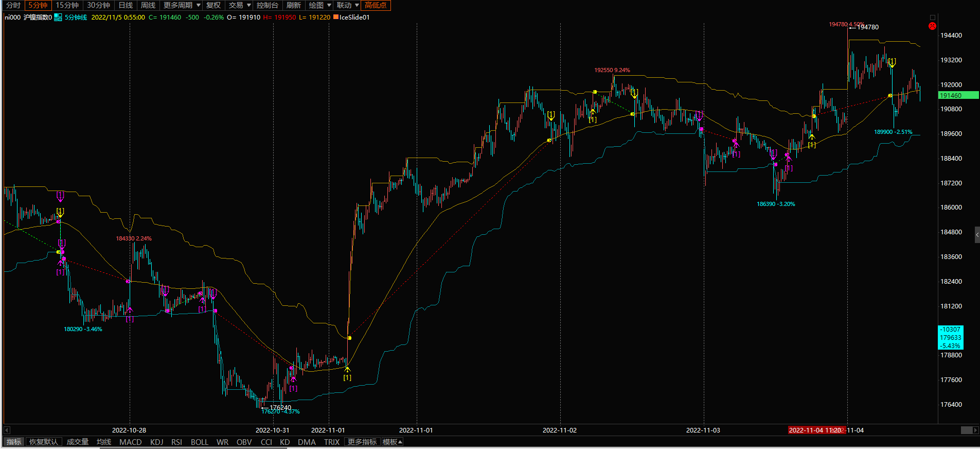Click the small square icon above the sad face
The height and width of the screenshot is (449, 980).
pos(932,18)
